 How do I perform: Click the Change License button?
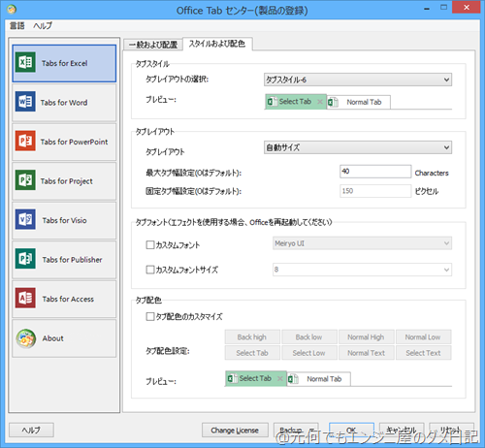pyautogui.click(x=235, y=430)
